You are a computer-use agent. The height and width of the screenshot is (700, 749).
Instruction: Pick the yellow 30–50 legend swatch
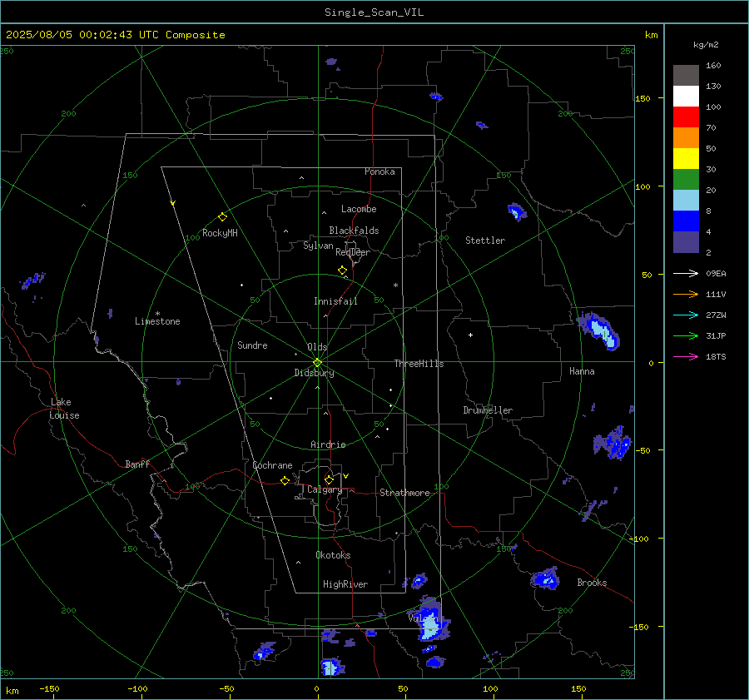point(686,159)
